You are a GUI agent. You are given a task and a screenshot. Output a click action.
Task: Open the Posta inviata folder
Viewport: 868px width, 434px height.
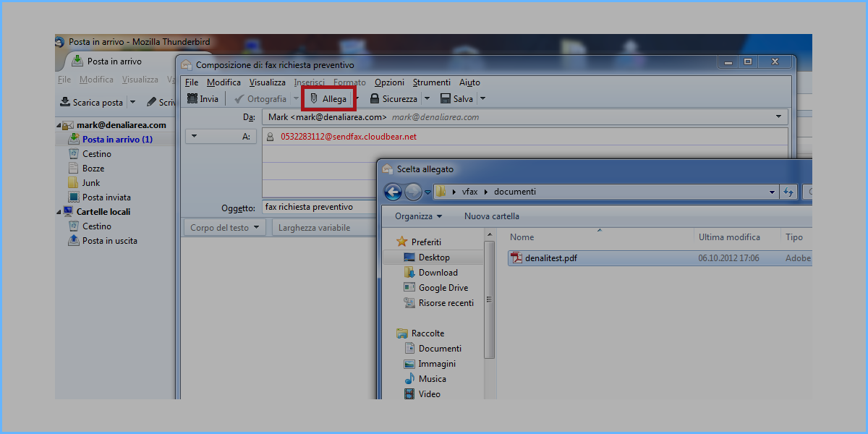[99, 197]
